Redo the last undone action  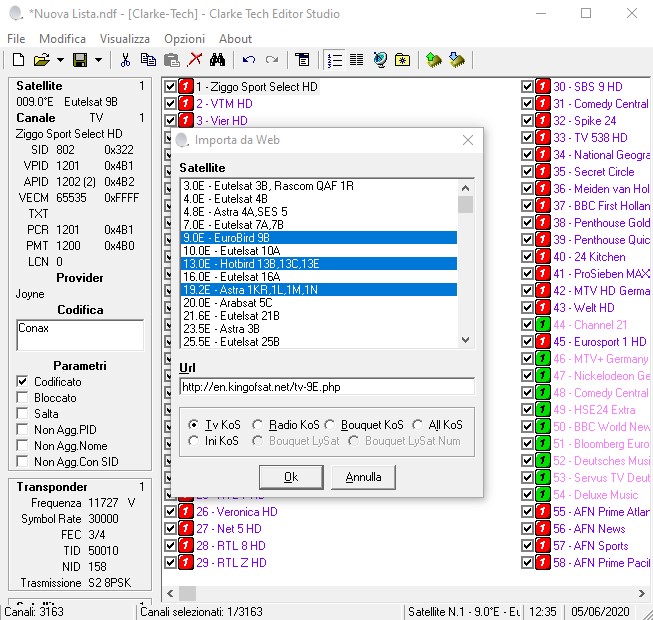272,60
